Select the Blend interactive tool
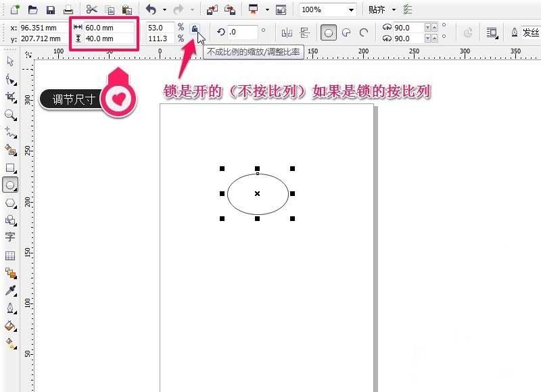This screenshot has height=392, width=541. (11, 273)
